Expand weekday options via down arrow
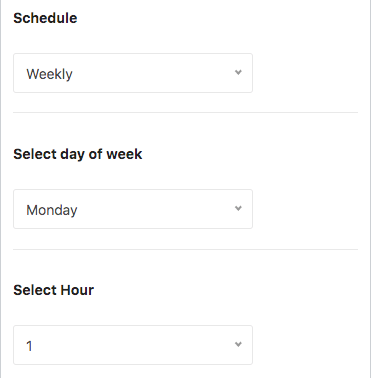The width and height of the screenshot is (371, 378). click(x=238, y=208)
